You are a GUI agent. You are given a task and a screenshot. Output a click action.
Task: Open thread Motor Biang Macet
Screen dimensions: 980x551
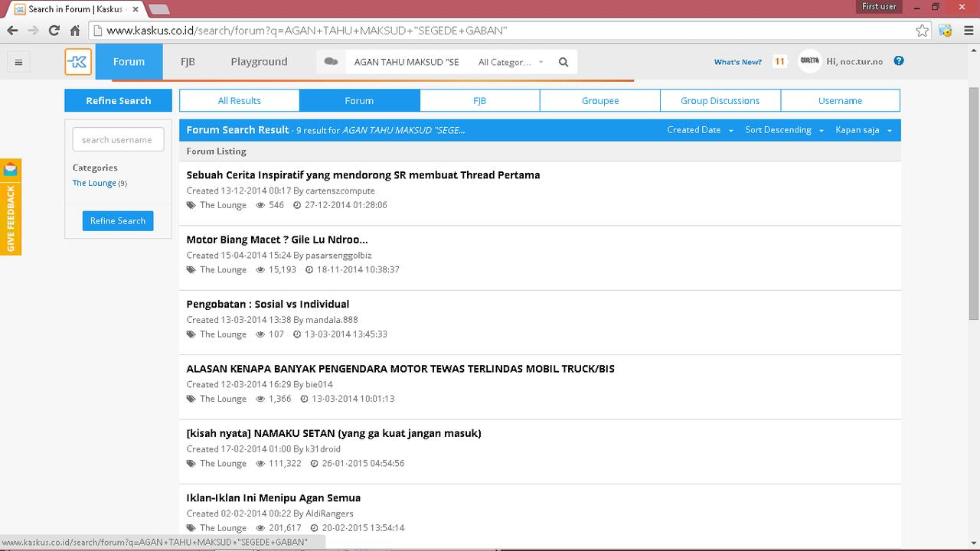pyautogui.click(x=277, y=240)
